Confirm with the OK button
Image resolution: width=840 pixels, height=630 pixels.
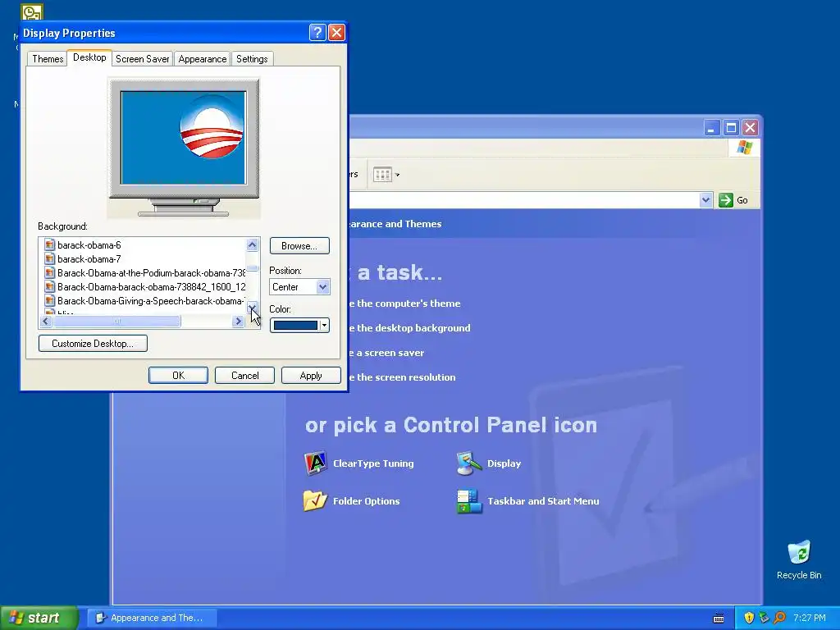tap(178, 376)
